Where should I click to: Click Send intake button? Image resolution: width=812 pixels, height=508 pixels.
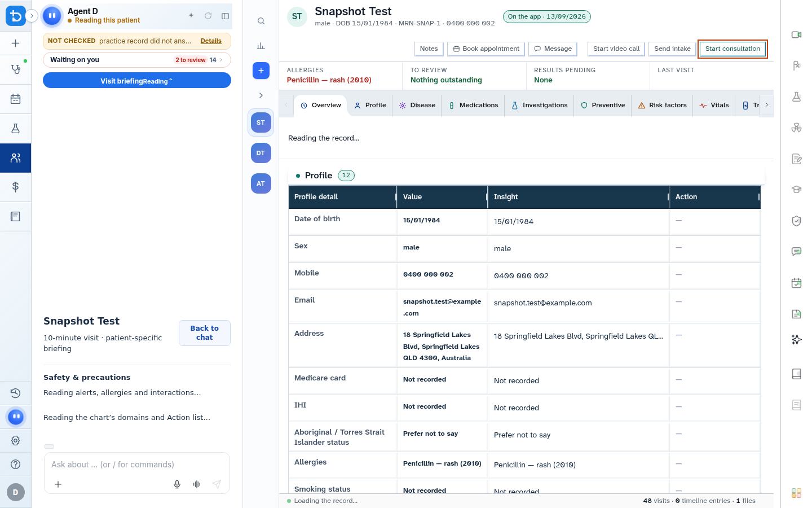point(672,49)
